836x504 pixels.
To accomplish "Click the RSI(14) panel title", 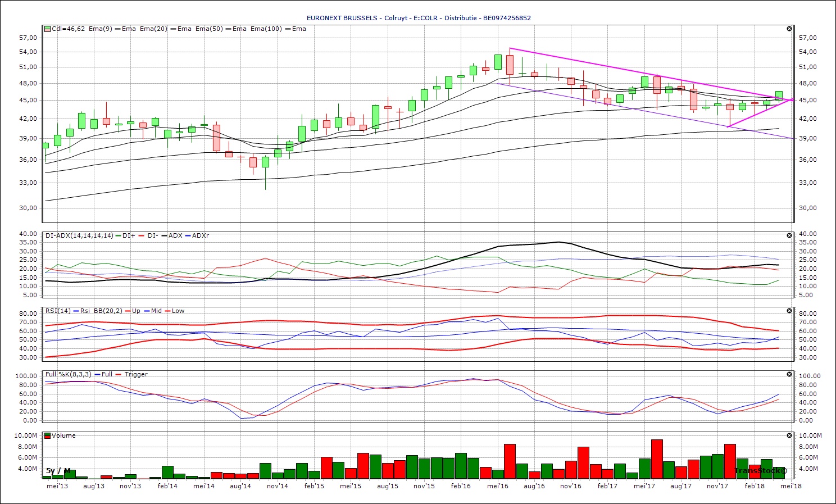I will point(58,311).
